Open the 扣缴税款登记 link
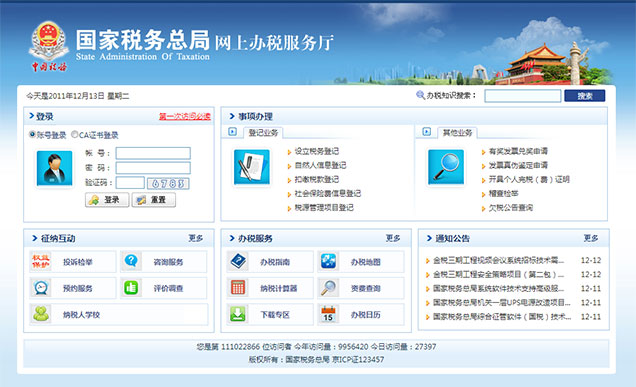 [x=316, y=179]
